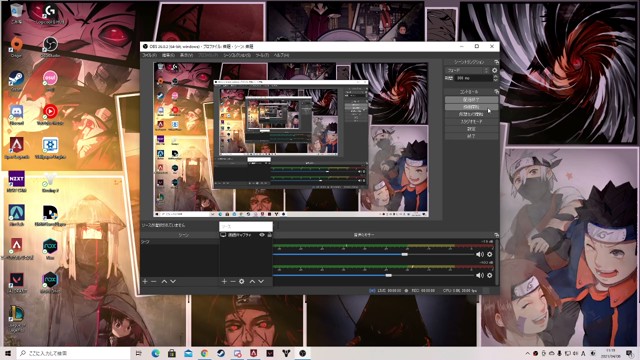Click the first audio channel volume slider
Screen dimensions: 640x360
click(374, 254)
